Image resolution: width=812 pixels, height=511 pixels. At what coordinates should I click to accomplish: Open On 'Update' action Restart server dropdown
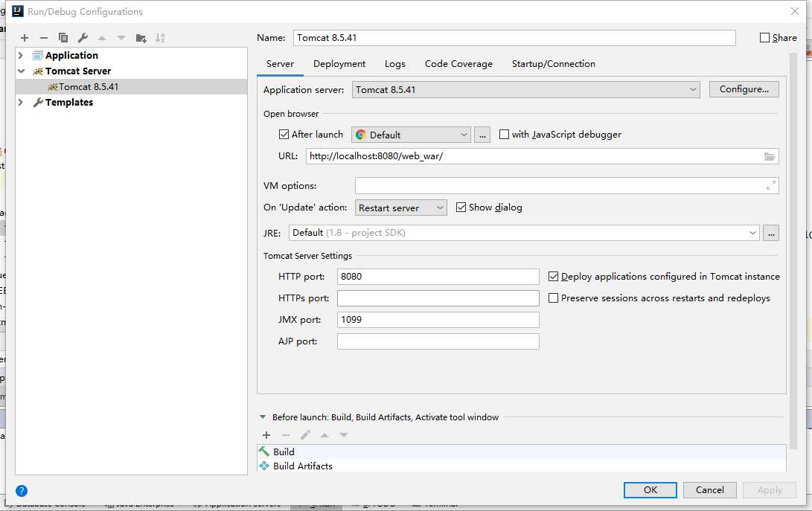pos(401,208)
